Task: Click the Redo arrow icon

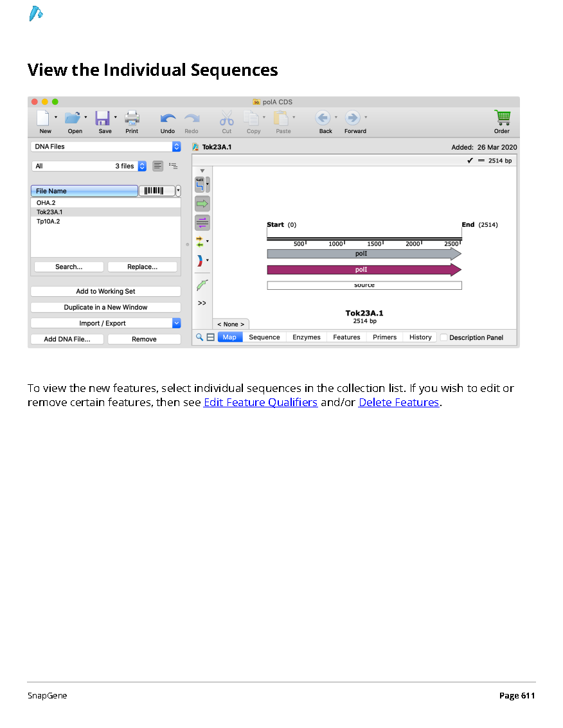Action: [x=192, y=118]
